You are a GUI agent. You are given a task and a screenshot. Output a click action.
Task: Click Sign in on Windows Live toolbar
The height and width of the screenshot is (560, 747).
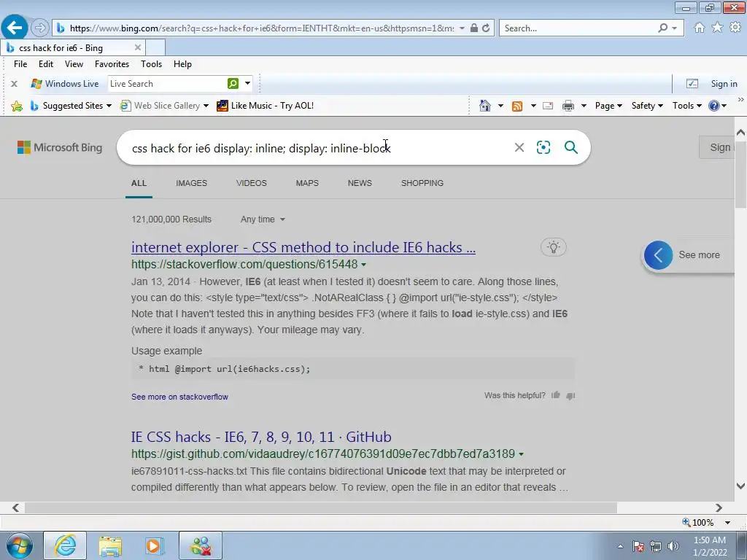[x=724, y=84]
